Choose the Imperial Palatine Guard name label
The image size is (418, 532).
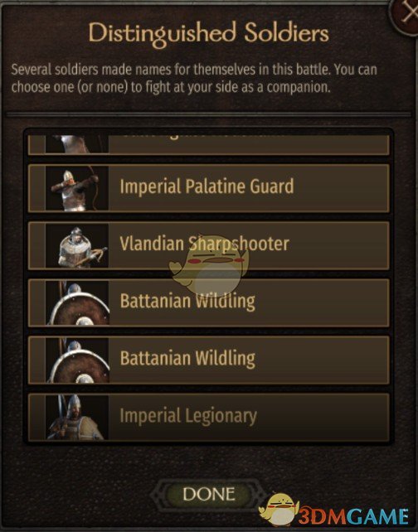point(207,186)
